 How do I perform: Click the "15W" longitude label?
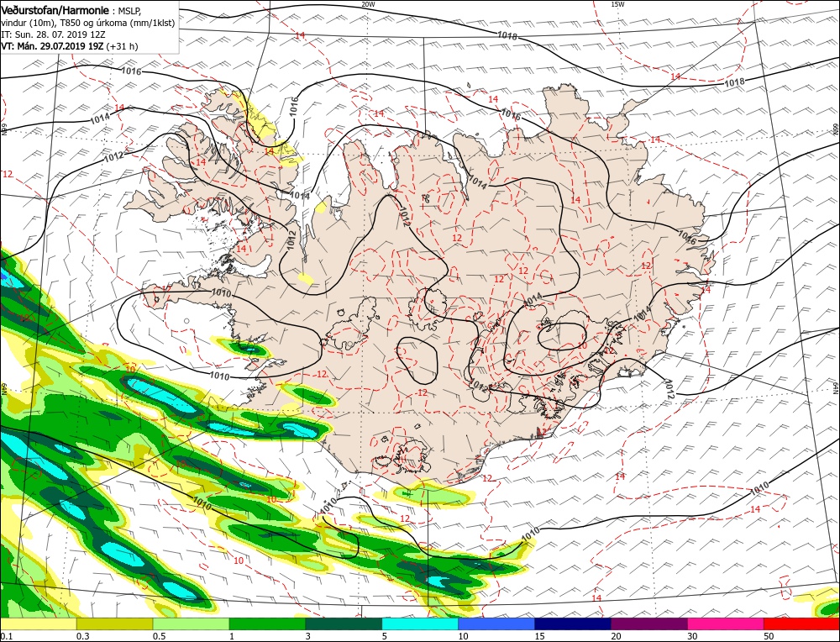(x=617, y=3)
